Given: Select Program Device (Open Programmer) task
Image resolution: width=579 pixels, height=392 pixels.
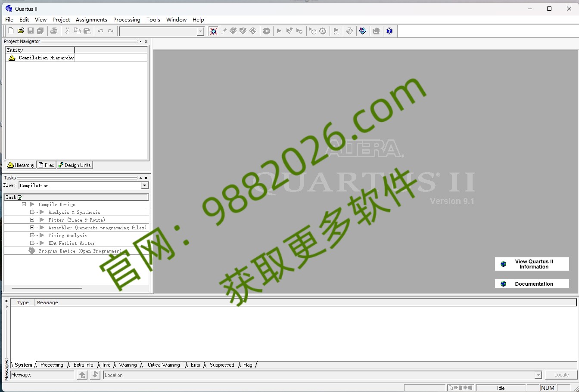Looking at the screenshot, I should 80,251.
